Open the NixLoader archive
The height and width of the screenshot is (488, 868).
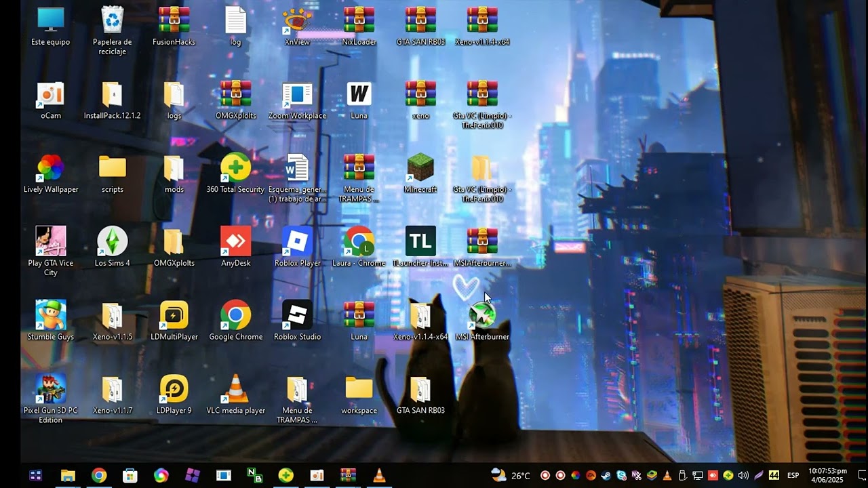359,26
